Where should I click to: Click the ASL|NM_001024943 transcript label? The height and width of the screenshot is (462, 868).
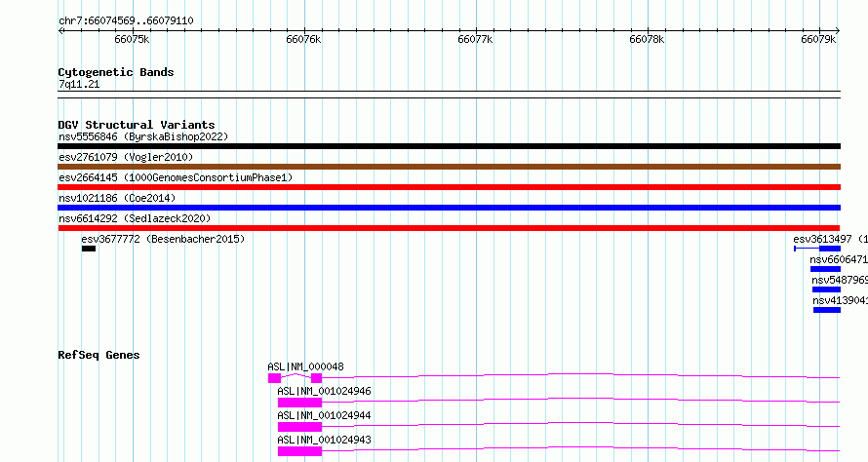(324, 440)
